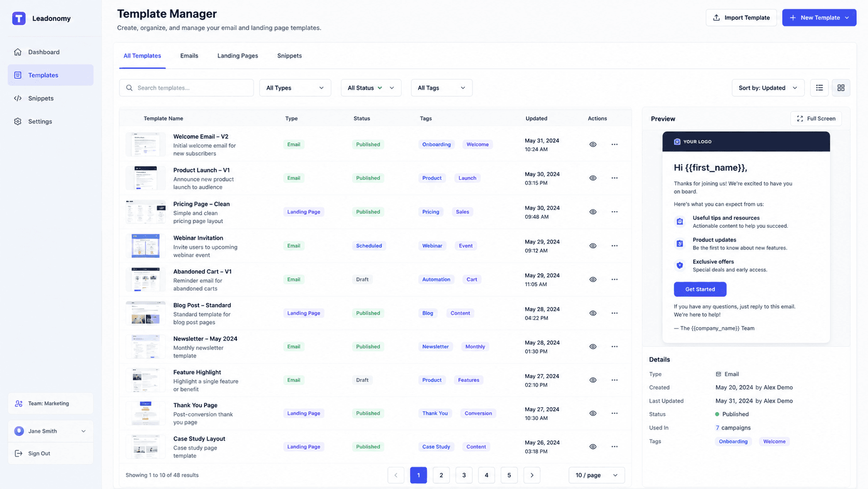Go to page 5

click(509, 475)
